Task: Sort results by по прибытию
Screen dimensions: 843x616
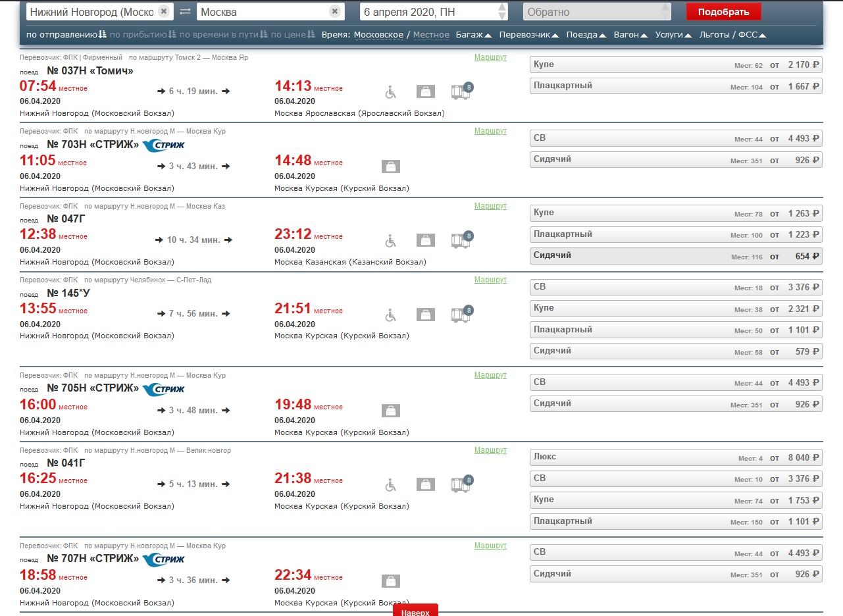Action: pyautogui.click(x=142, y=35)
